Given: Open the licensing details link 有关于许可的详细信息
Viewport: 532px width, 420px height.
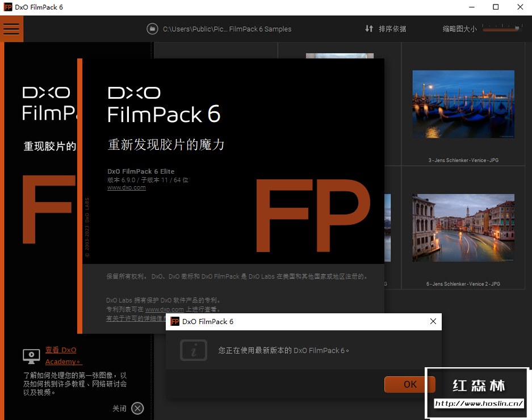Looking at the screenshot, I should pyautogui.click(x=136, y=318).
